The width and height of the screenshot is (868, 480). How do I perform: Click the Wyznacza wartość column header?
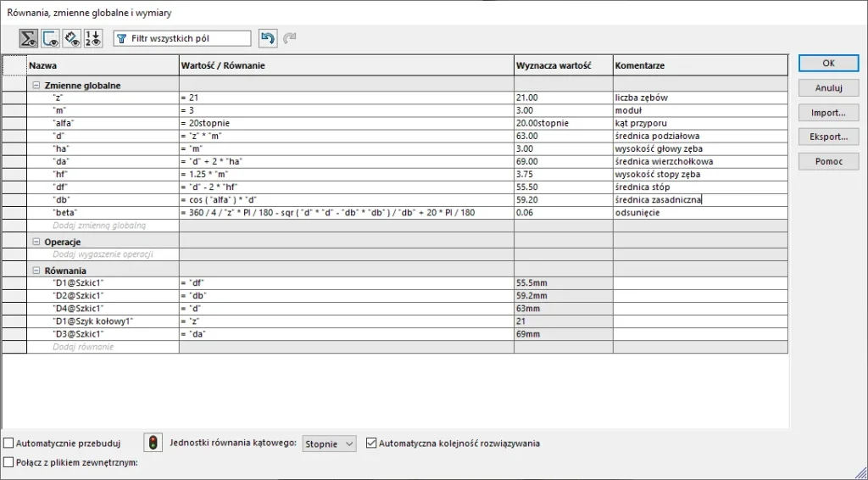tap(564, 65)
